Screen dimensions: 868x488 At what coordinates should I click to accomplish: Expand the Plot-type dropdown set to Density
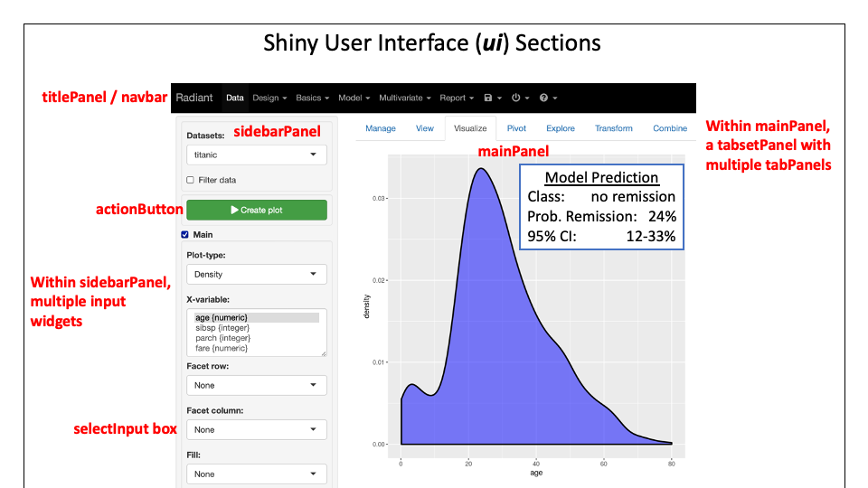click(x=256, y=274)
